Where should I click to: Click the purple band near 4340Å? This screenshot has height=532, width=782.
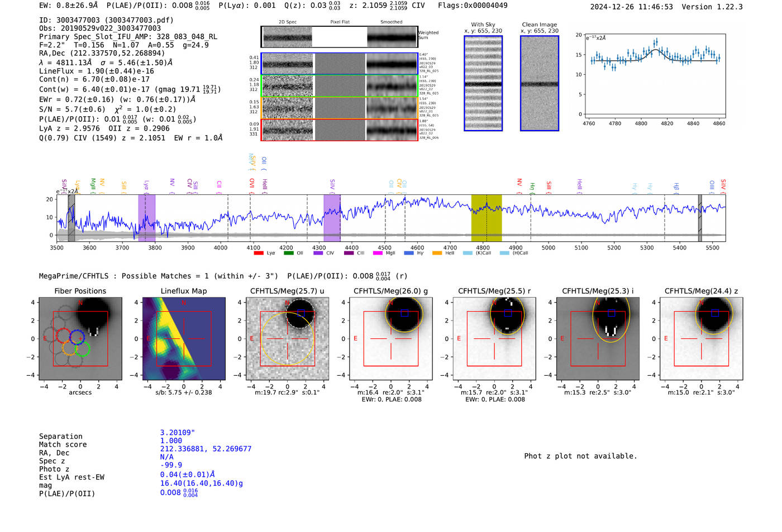(x=332, y=218)
